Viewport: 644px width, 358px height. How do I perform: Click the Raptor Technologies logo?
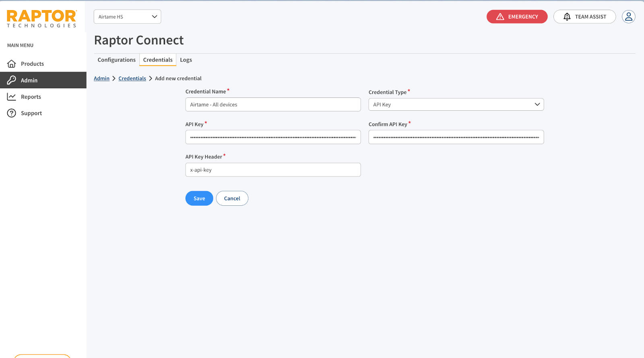tap(42, 19)
